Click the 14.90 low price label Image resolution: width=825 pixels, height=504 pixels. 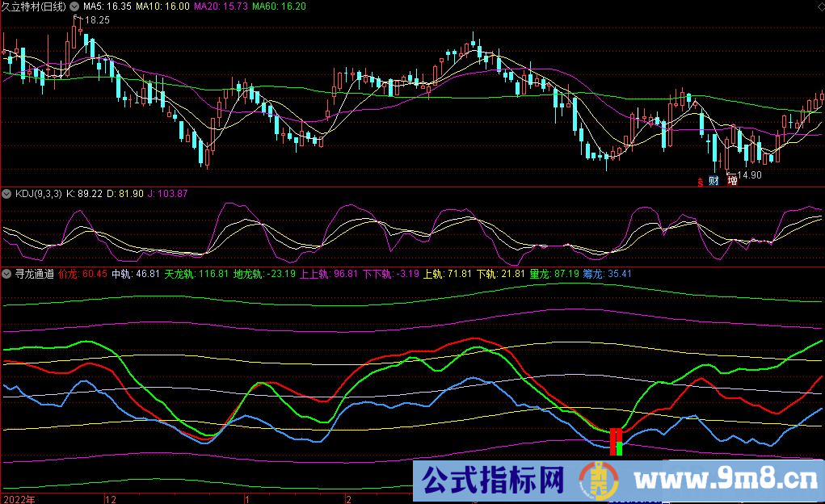(x=749, y=175)
